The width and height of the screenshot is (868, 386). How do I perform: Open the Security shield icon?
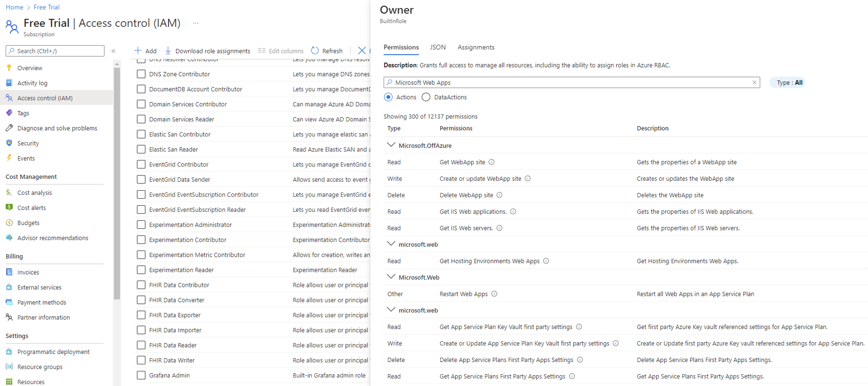click(x=9, y=143)
